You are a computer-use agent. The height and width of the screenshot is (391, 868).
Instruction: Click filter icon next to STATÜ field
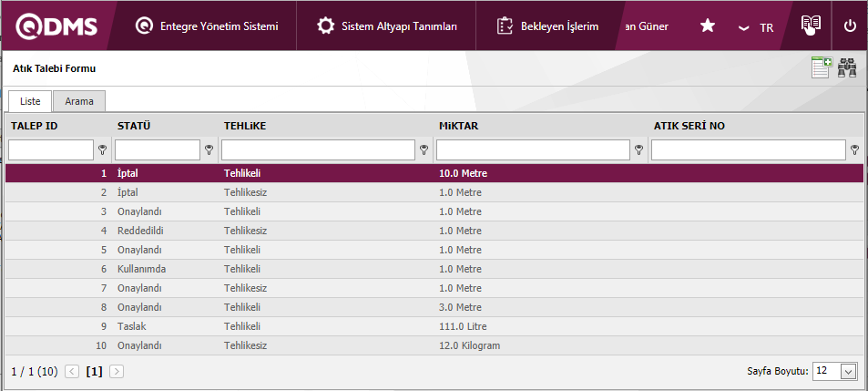pos(209,149)
